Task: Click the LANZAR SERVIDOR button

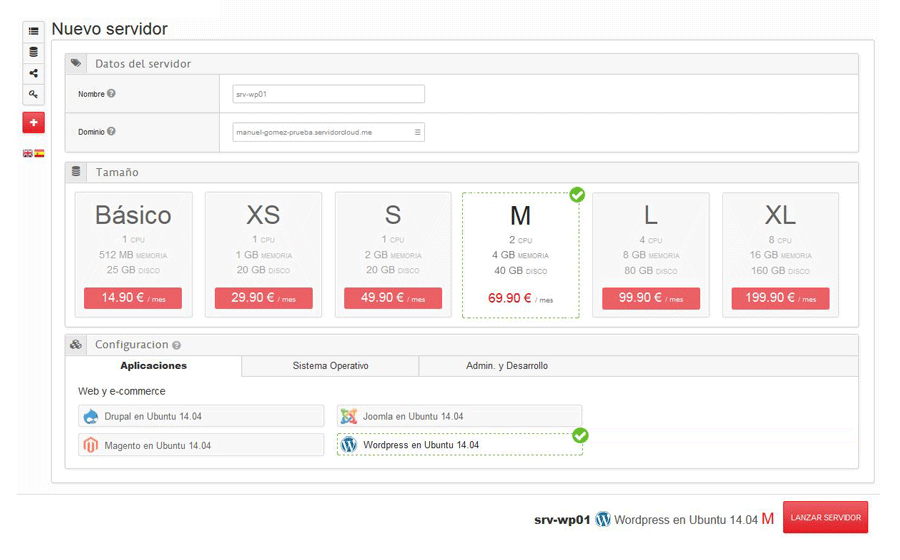Action: coord(825,518)
